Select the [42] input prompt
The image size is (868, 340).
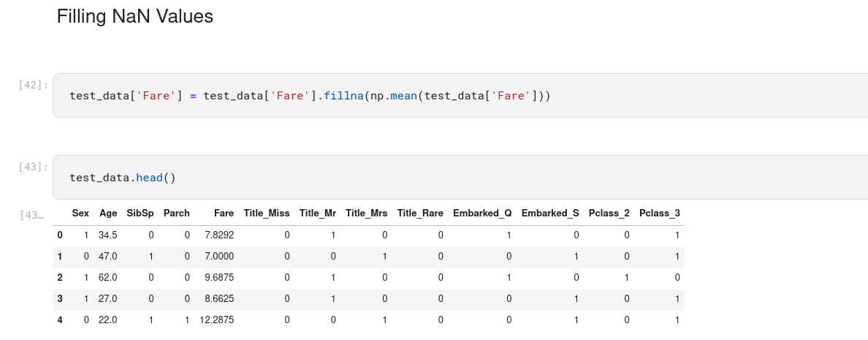[33, 85]
